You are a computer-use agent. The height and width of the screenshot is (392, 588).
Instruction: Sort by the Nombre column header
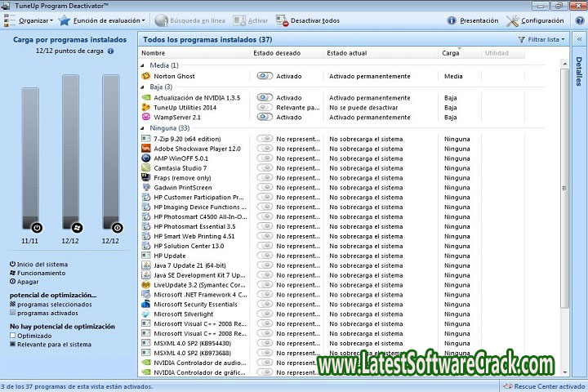coord(194,53)
